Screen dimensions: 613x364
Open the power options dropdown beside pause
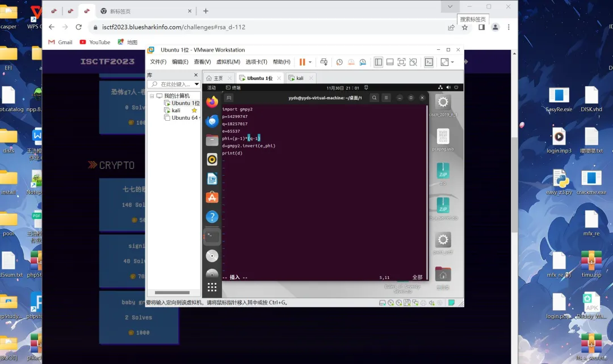point(310,62)
